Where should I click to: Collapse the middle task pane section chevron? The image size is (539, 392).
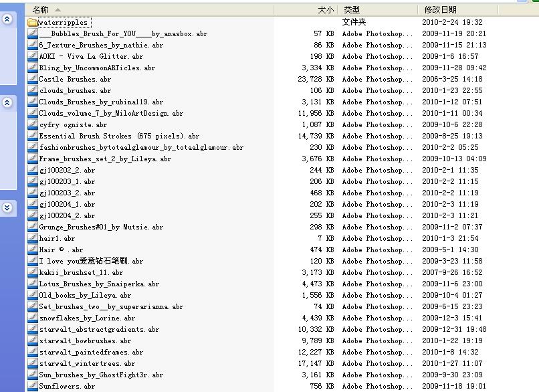pyautogui.click(x=7, y=102)
